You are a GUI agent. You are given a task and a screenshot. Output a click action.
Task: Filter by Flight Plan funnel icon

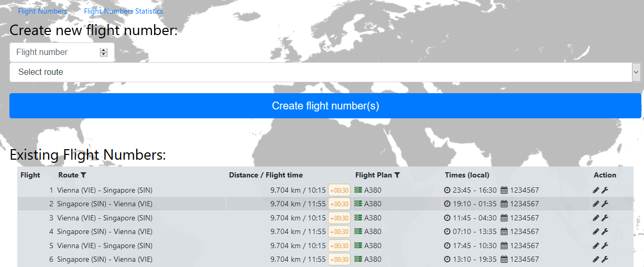pos(397,175)
